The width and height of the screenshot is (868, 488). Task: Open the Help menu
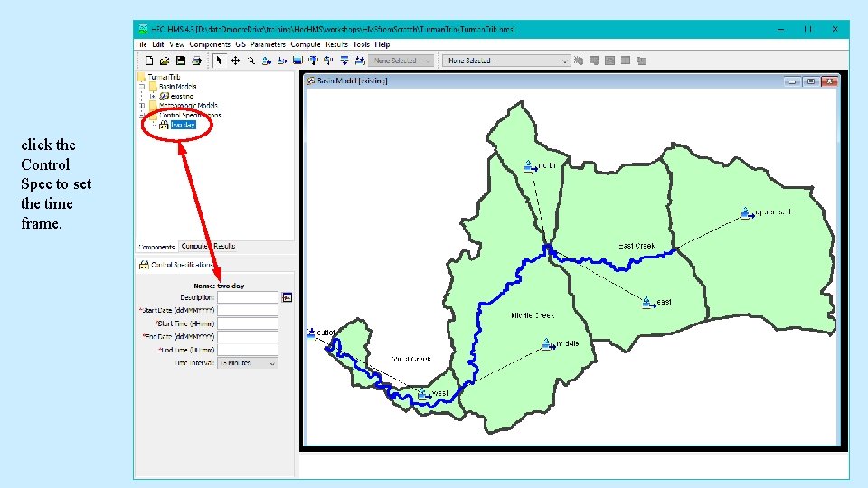point(382,44)
